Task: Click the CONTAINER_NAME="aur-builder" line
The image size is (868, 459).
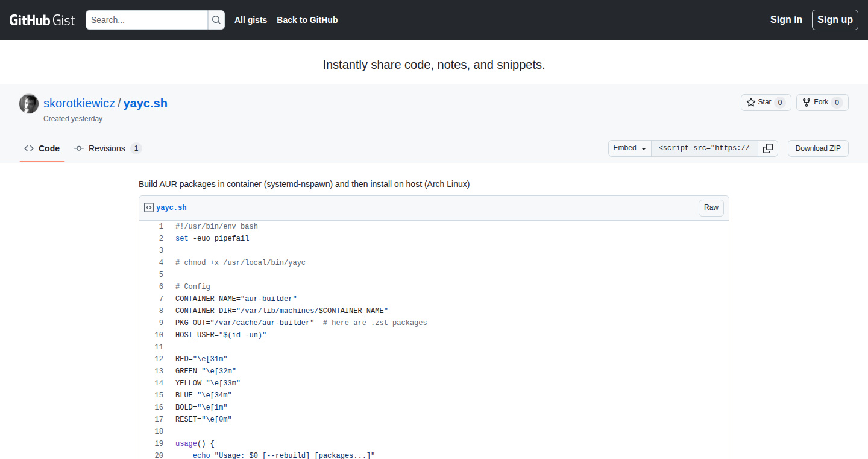Action: pos(236,299)
